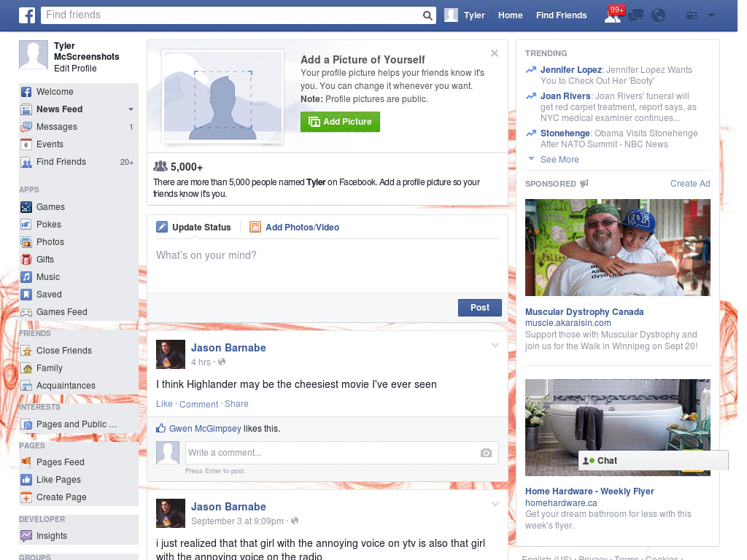This screenshot has width=747, height=560.
Task: Click the camera icon in comment box
Action: (486, 453)
